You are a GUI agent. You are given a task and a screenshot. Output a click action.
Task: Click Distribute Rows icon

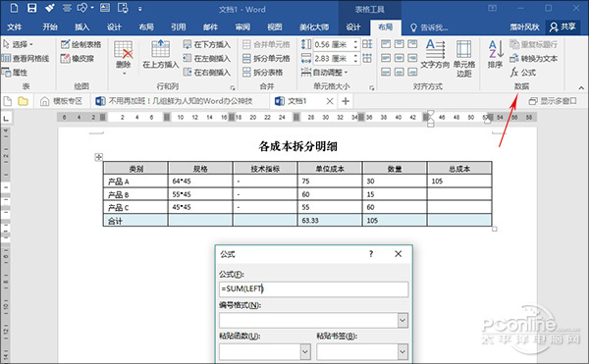pyautogui.click(x=367, y=44)
